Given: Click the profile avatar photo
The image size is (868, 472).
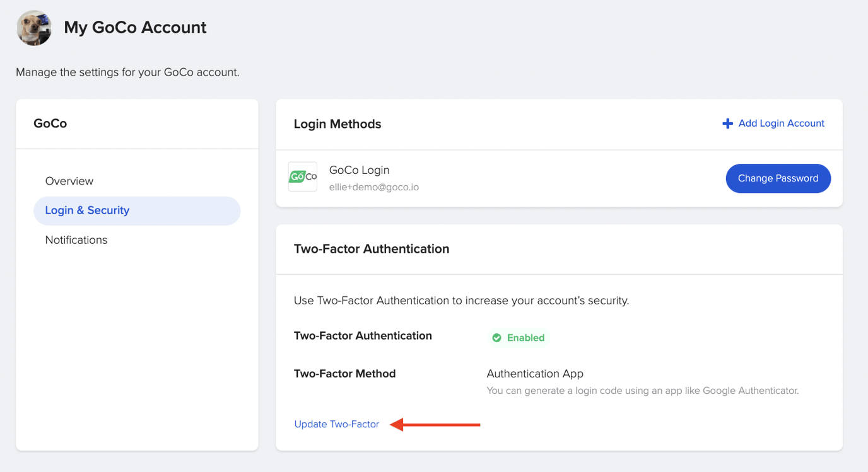Looking at the screenshot, I should 33,28.
